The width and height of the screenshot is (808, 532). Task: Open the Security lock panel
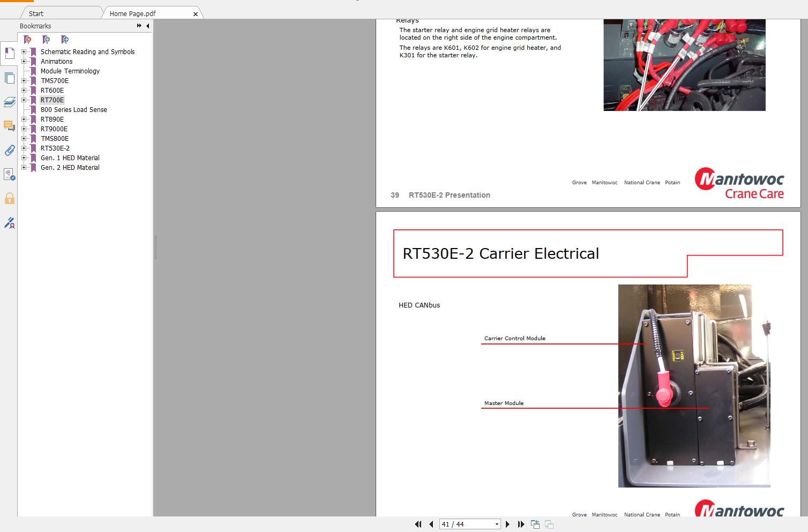tap(9, 199)
